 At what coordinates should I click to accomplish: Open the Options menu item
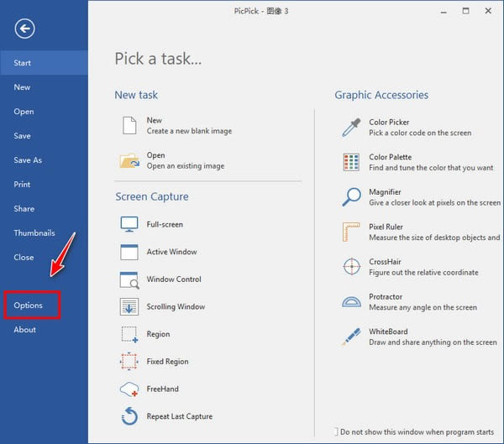point(29,306)
